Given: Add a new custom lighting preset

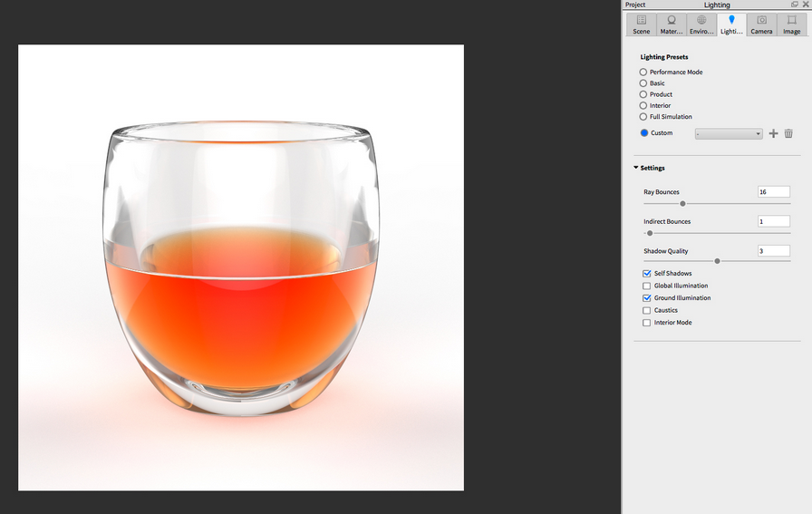Looking at the screenshot, I should coord(773,133).
